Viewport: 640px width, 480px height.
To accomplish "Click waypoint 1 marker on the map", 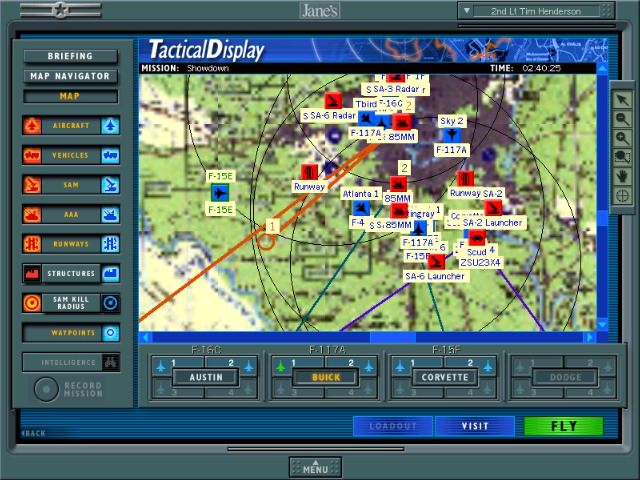I will 269,227.
